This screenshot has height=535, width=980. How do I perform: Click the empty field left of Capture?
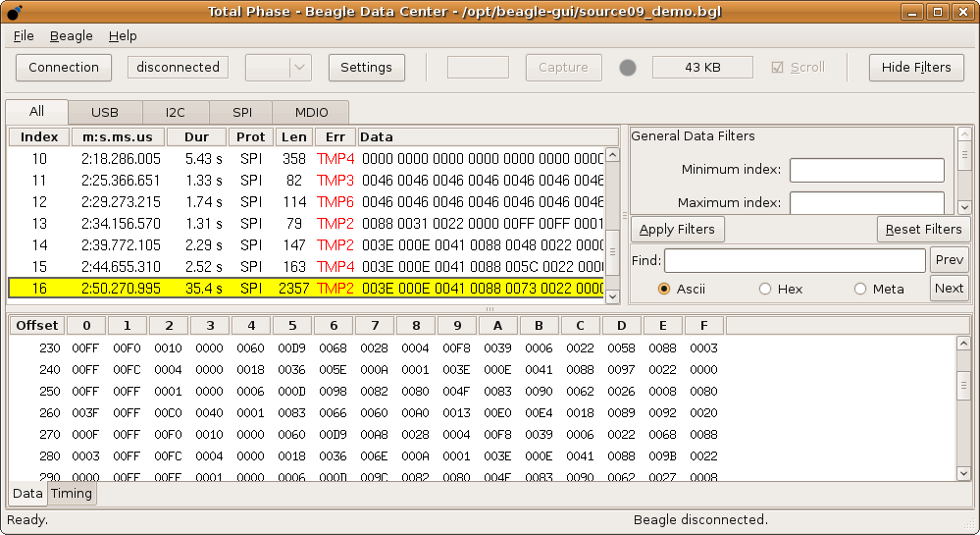click(x=478, y=68)
